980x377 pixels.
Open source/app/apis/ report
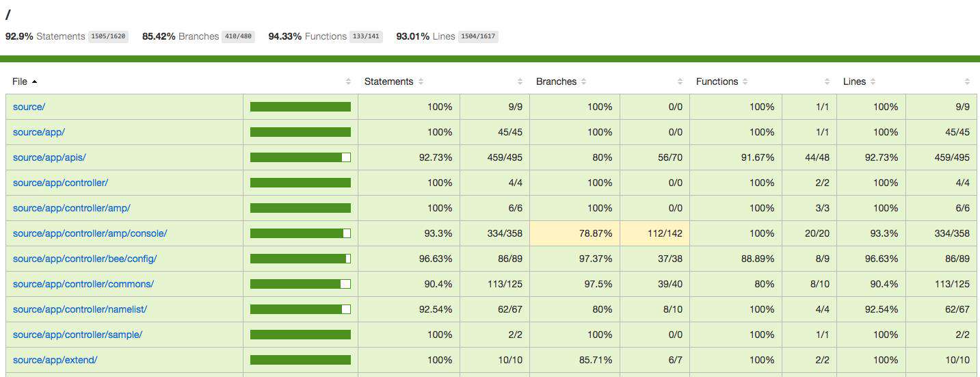pyautogui.click(x=49, y=157)
